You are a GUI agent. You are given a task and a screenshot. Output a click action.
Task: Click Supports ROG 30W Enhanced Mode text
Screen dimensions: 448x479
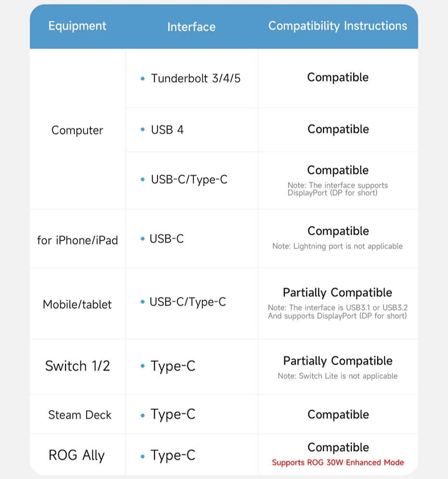[338, 463]
